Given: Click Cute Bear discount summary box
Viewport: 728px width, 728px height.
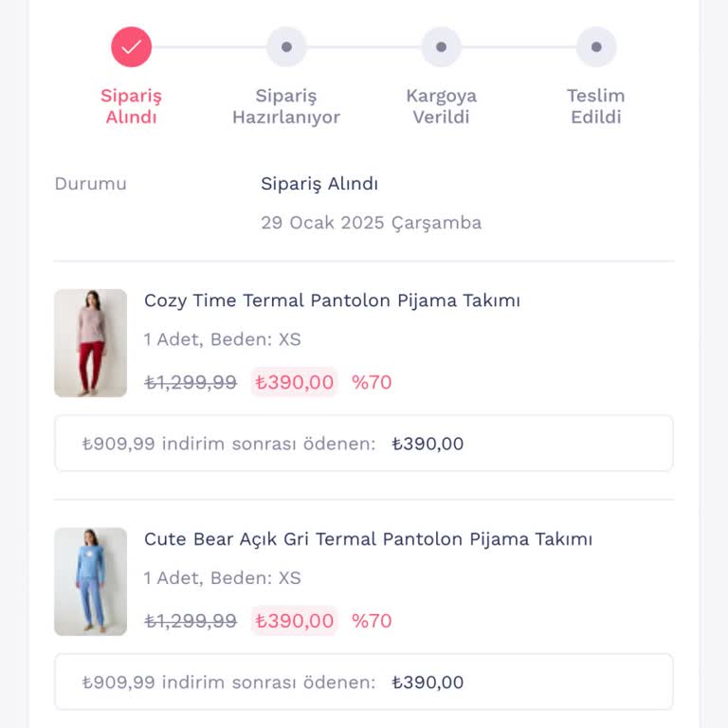Looking at the screenshot, I should point(364,682).
